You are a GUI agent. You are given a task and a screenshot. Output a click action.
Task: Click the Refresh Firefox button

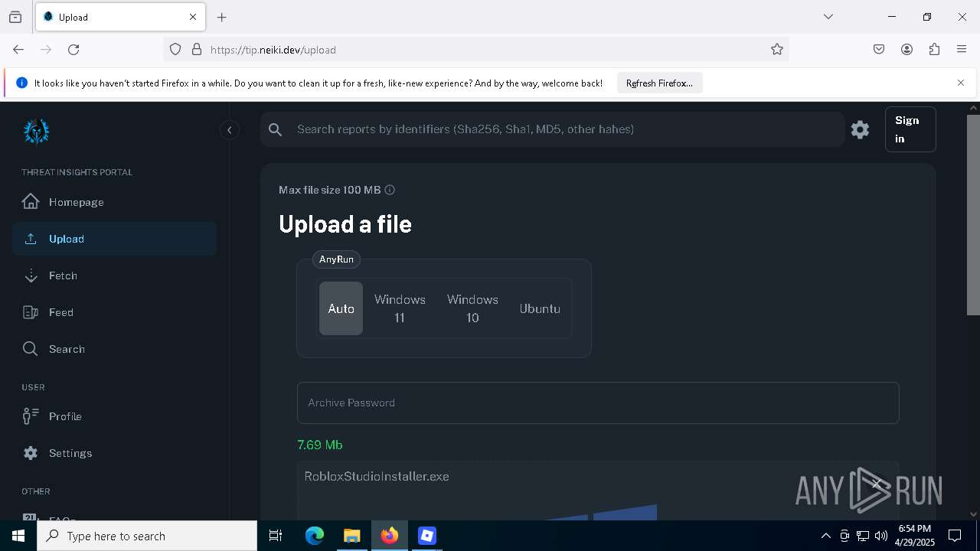click(x=659, y=83)
